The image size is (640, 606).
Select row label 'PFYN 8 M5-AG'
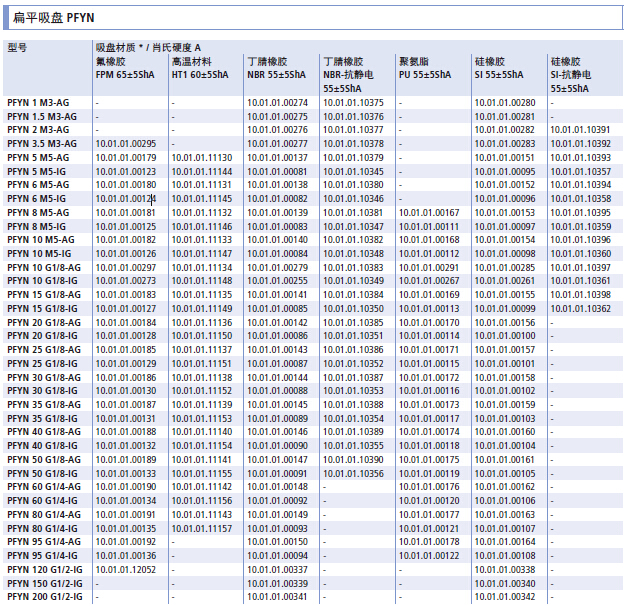[x=38, y=213]
